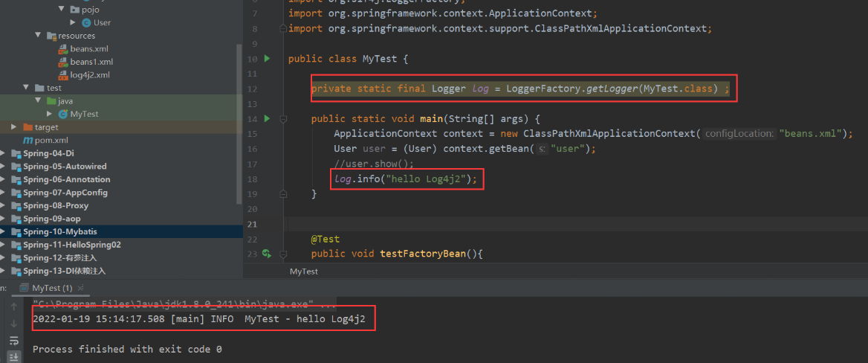
Task: Run testFactoryBean via line 23 gutter icon
Action: coord(267,254)
